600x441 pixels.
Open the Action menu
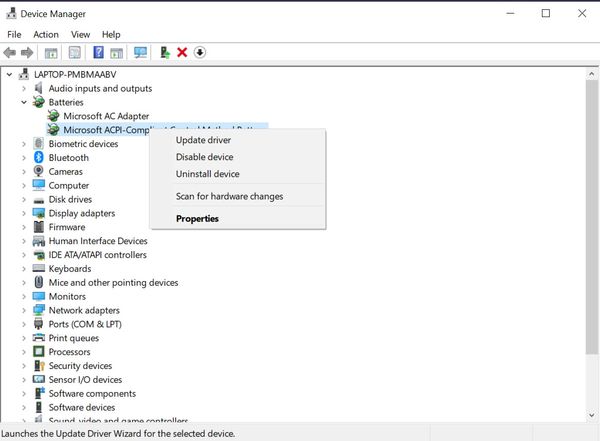pyautogui.click(x=46, y=34)
